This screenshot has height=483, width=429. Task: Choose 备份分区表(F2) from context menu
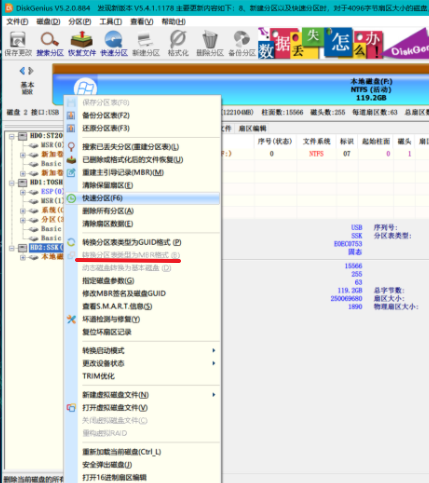[143, 116]
